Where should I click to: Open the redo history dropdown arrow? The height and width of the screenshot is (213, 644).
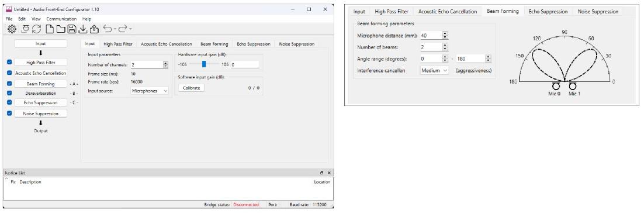coord(130,29)
